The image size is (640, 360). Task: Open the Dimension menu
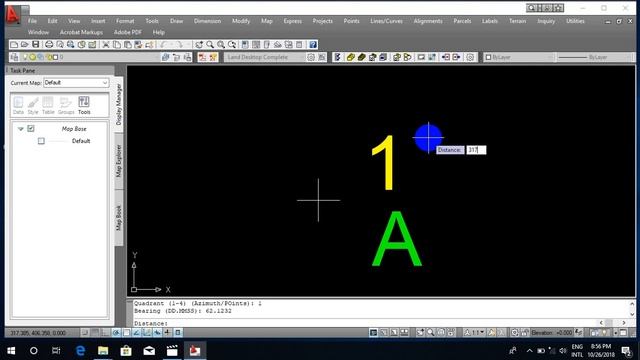coord(207,21)
